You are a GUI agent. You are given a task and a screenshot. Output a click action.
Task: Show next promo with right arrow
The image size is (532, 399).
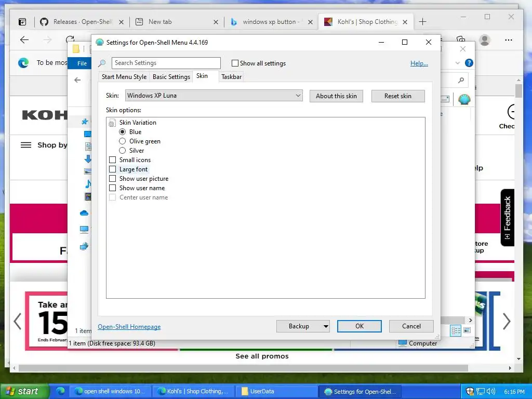coord(506,321)
